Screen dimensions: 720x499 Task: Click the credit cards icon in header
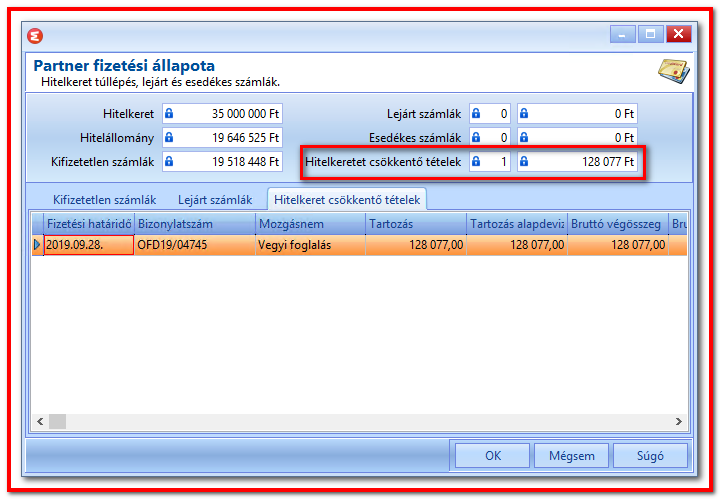[674, 71]
